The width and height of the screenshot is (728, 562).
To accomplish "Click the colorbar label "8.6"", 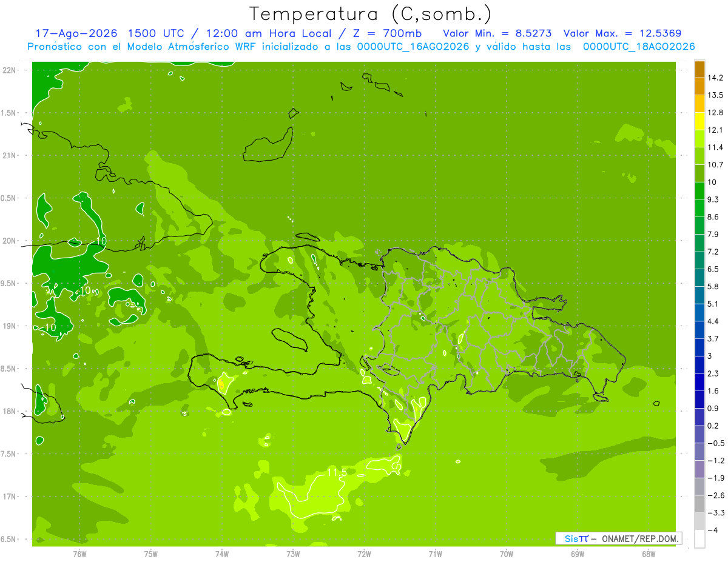I will click(713, 217).
